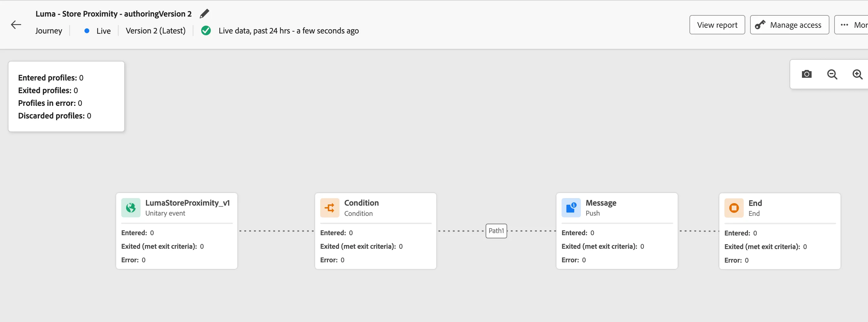The height and width of the screenshot is (322, 868).
Task: Take a canvas screenshot with the camera icon
Action: click(806, 74)
